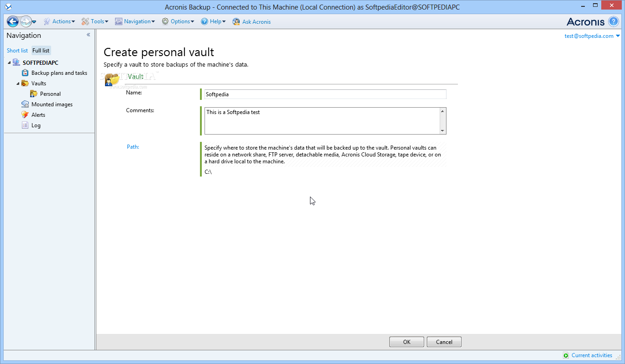Open Mounted images in the tree

click(52, 104)
